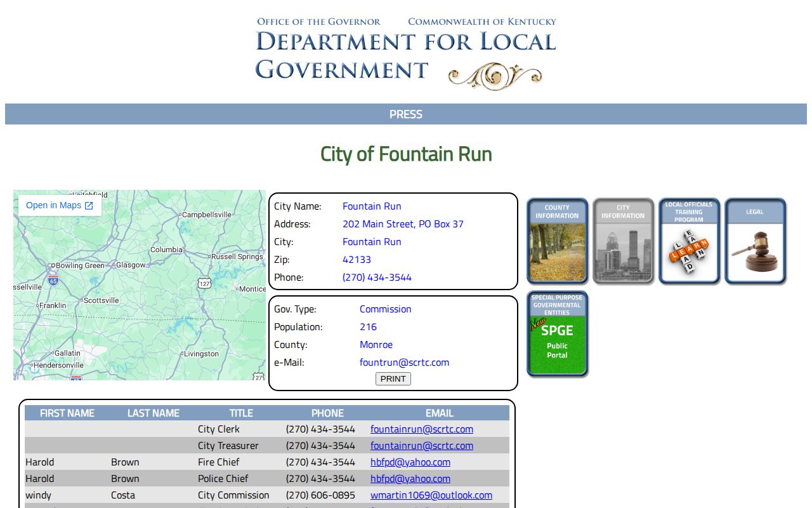Viewport: 812px width, 508px height.
Task: Click the City Treasurer email link
Action: 422,446
